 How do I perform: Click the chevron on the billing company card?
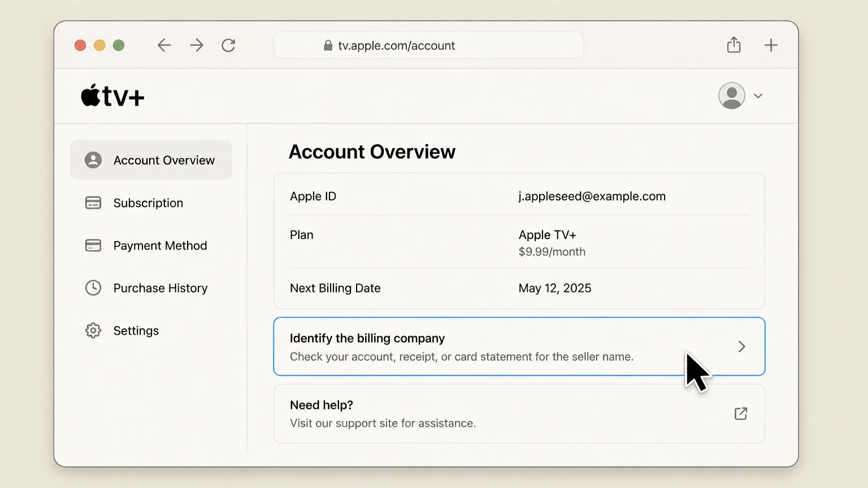(742, 346)
